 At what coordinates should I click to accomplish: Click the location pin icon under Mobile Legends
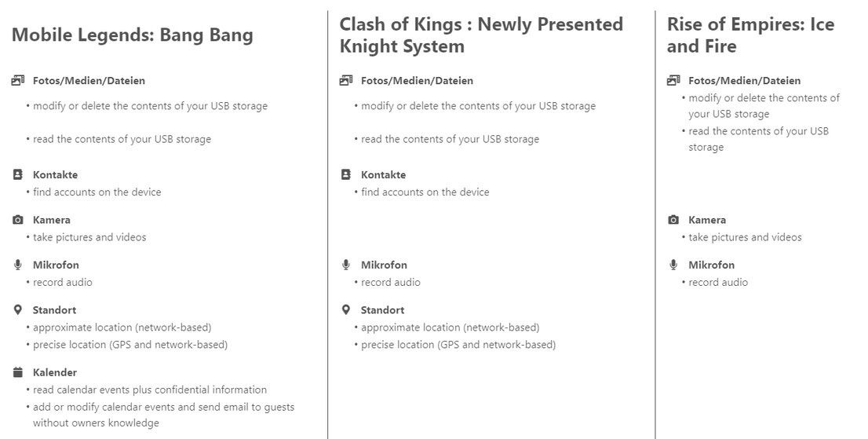pos(18,310)
